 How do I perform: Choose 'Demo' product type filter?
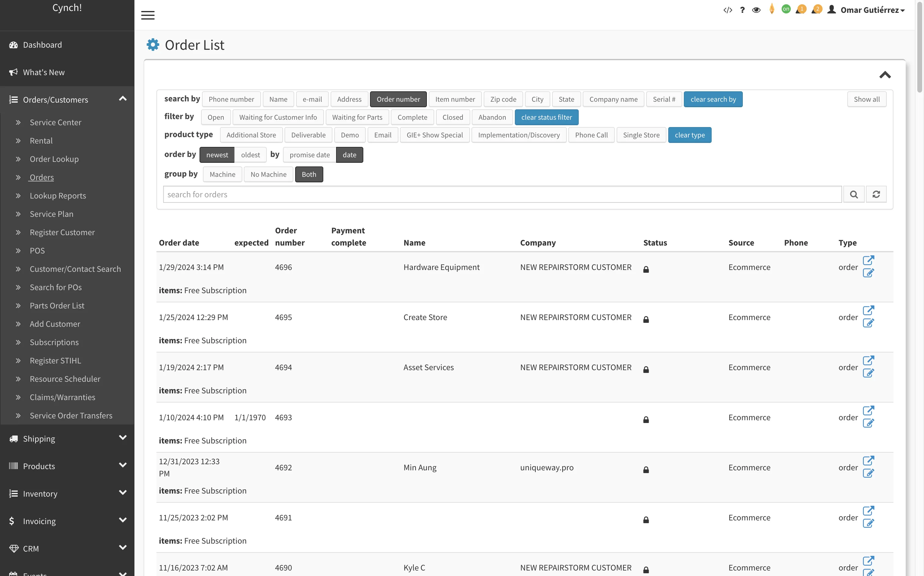(x=350, y=135)
